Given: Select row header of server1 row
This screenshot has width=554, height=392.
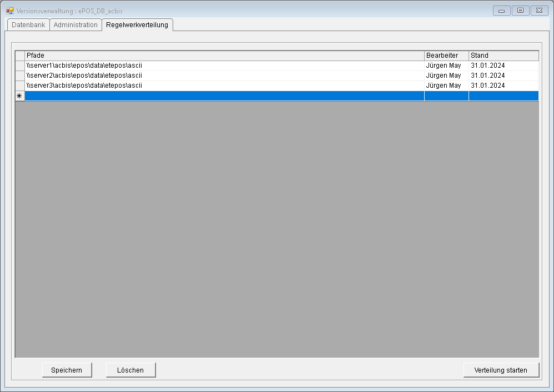Looking at the screenshot, I should 19,66.
